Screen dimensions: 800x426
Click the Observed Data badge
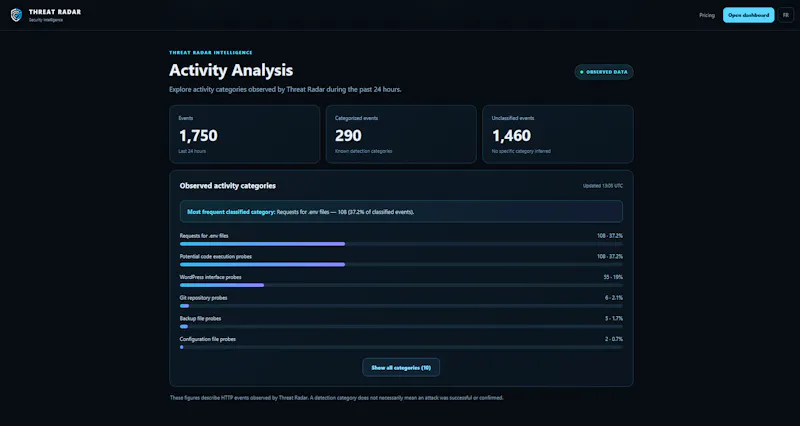(604, 72)
